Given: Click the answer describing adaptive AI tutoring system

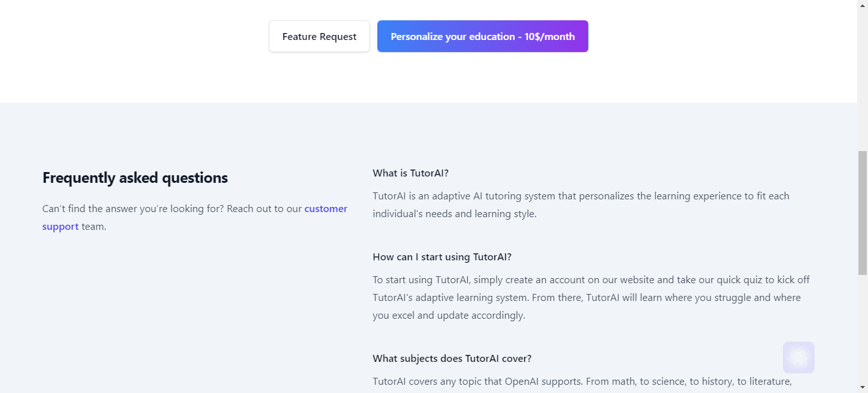Looking at the screenshot, I should [581, 204].
